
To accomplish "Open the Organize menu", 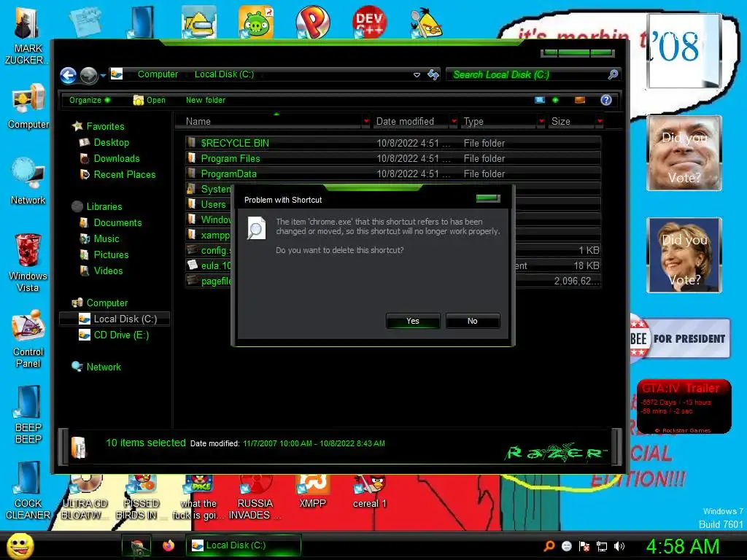I will (89, 100).
